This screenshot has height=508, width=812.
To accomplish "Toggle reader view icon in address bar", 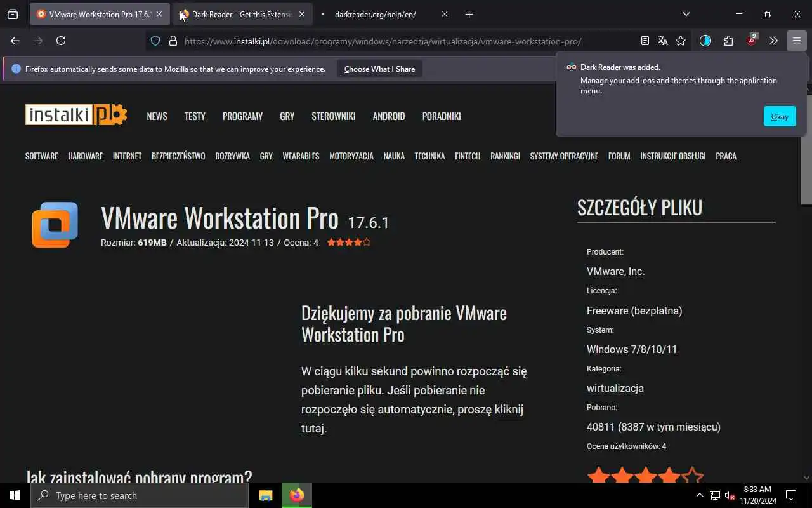I will tap(645, 41).
